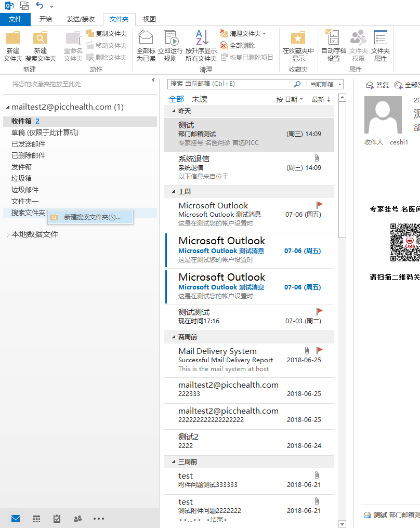Expand the local data file tree node
Screen dimensions: 420x528
pos(7,234)
